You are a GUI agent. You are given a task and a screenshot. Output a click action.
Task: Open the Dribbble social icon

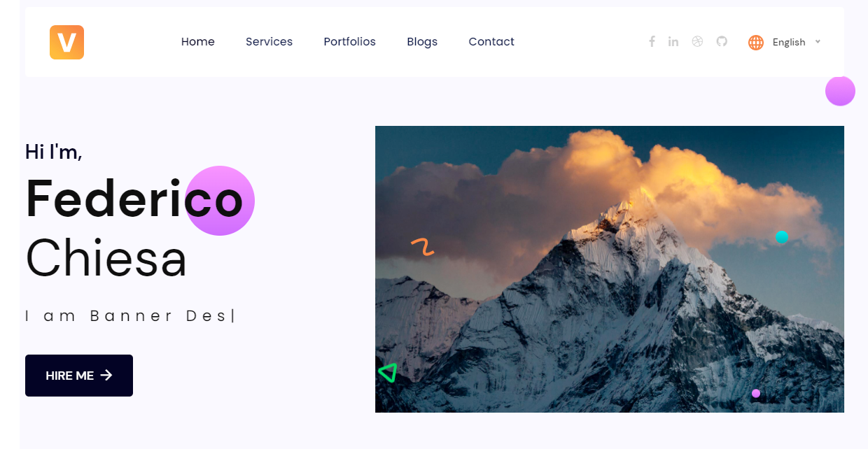coord(697,41)
